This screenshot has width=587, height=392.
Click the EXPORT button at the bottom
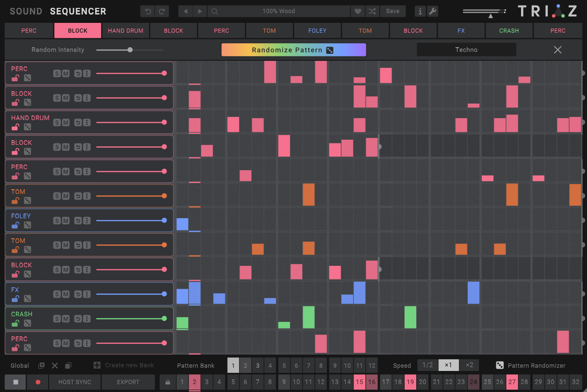click(128, 382)
